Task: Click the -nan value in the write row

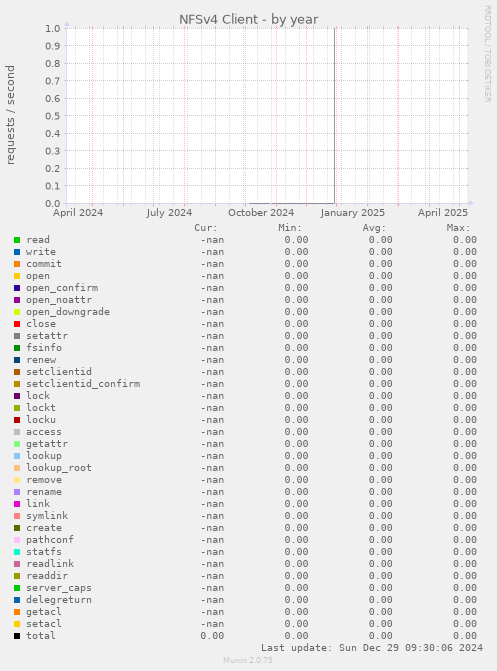Action: tap(212, 252)
